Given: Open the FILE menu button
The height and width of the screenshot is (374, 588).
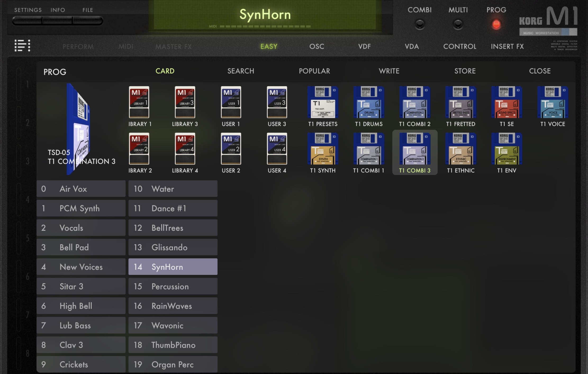Looking at the screenshot, I should (x=88, y=21).
